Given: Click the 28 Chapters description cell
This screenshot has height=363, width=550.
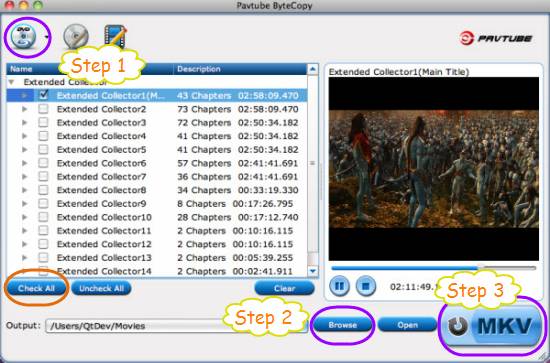Looking at the screenshot, I should click(x=204, y=217).
